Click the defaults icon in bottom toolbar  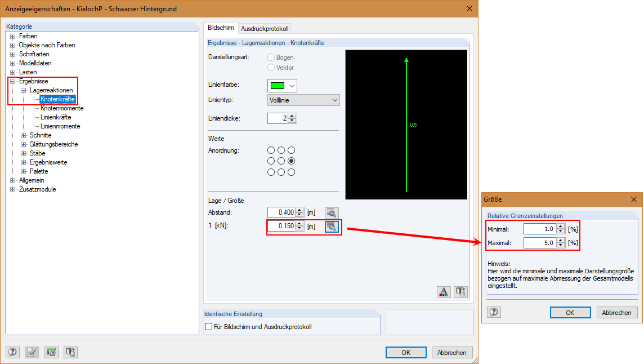coord(70,352)
